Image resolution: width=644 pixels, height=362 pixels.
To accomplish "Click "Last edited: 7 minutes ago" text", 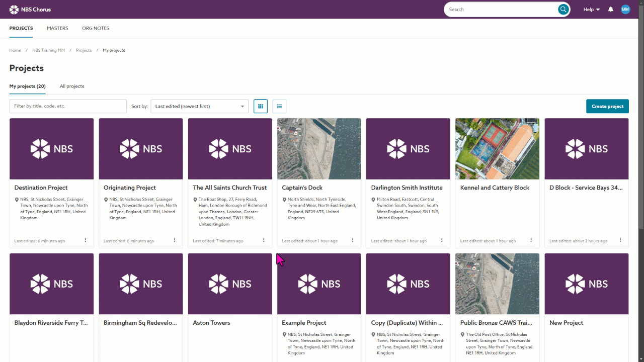I will tap(218, 241).
